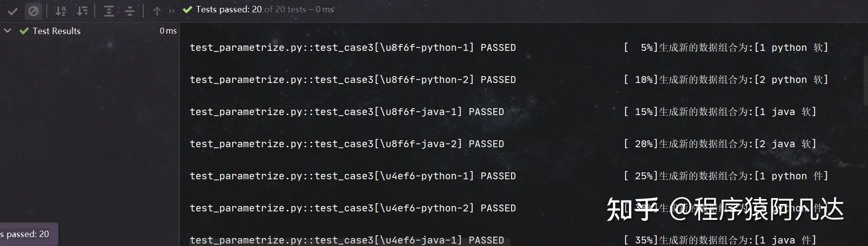Click the passed: 20 notification balloon
This screenshot has width=868, height=246.
pos(28,234)
